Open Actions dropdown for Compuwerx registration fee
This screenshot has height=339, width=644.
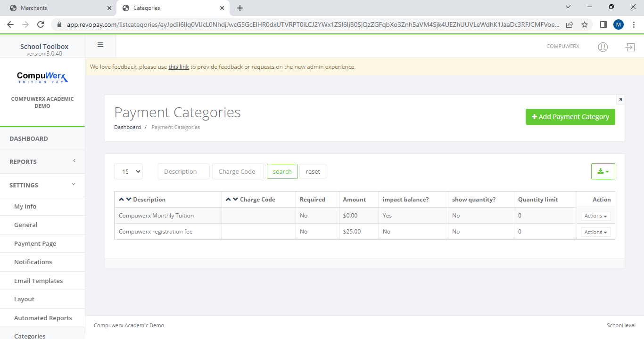(595, 232)
